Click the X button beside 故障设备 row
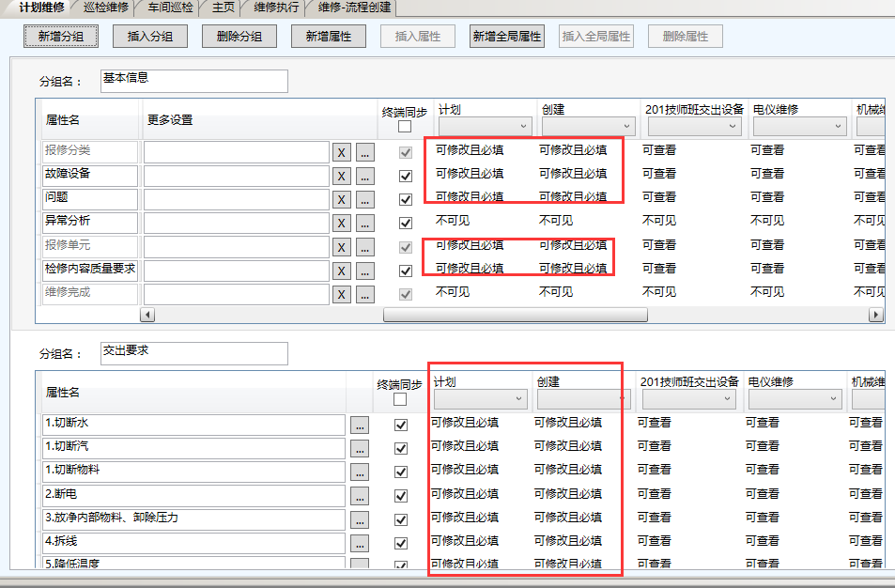Image resolution: width=895 pixels, height=588 pixels. coord(342,176)
